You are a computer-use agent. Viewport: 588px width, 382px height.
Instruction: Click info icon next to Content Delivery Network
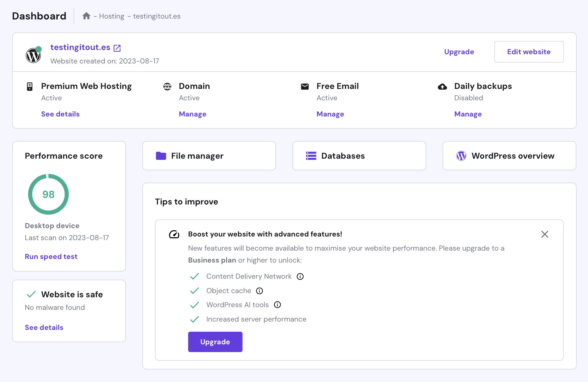[300, 276]
